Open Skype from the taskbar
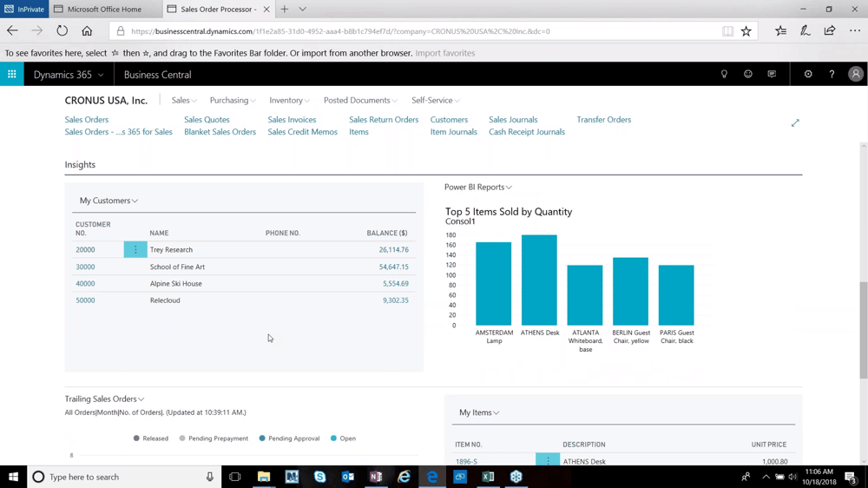Image resolution: width=868 pixels, height=488 pixels. (319, 477)
